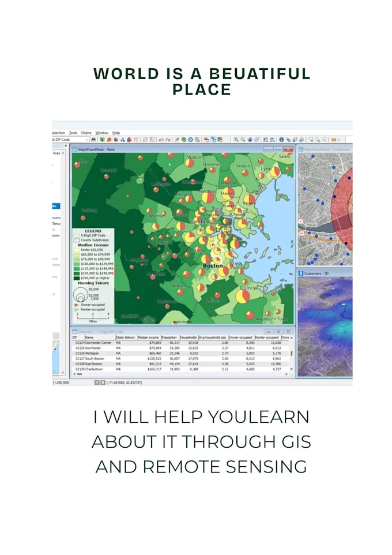Image resolution: width=392 pixels, height=555 pixels.
Task: Click the orange toolbar icon at far right
Action: tap(333, 140)
